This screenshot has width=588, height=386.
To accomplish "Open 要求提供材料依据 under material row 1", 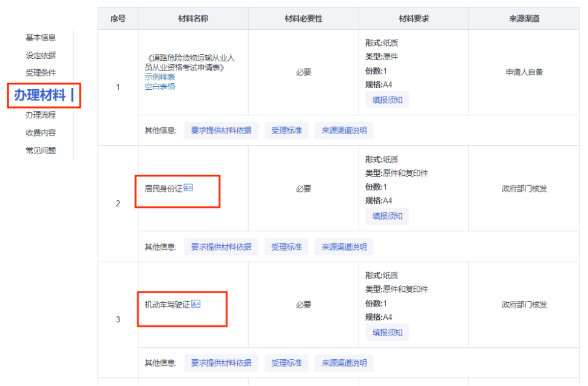I will (221, 130).
